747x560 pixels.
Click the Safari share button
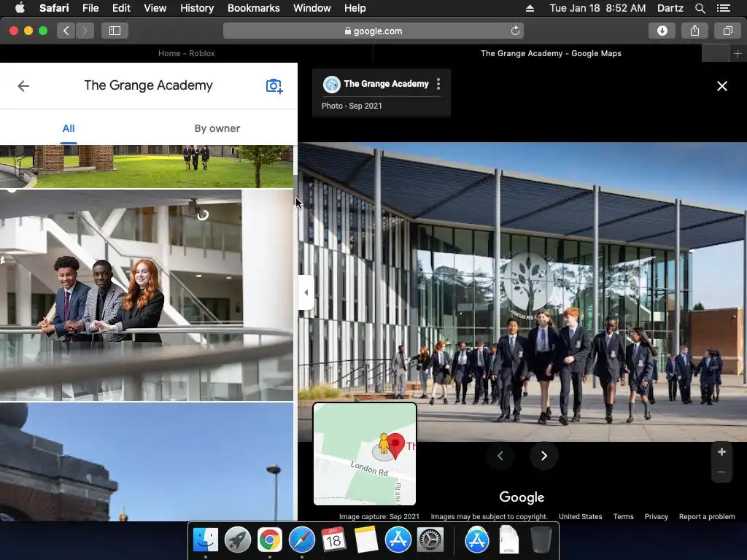click(694, 31)
